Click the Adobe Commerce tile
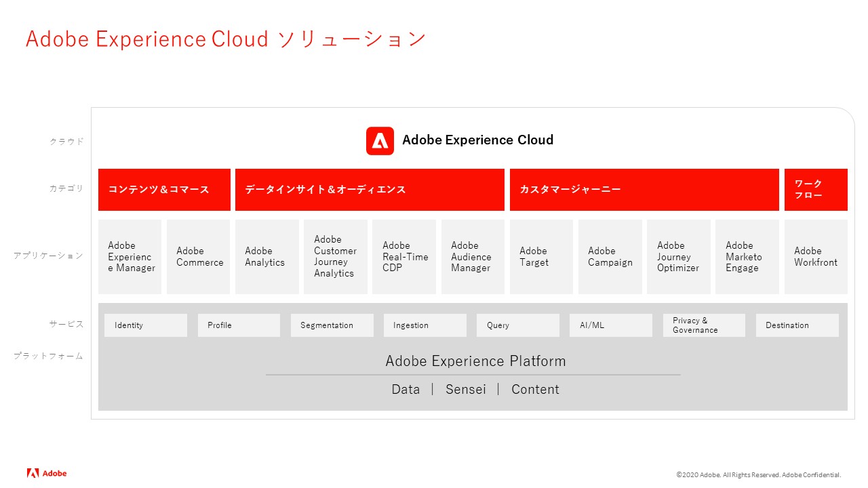 tap(199, 257)
